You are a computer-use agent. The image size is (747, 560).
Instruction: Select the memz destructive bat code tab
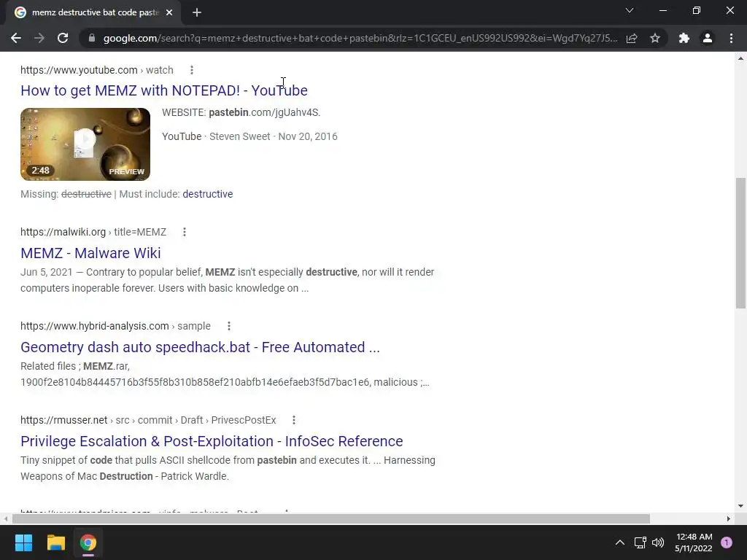[x=90, y=12]
